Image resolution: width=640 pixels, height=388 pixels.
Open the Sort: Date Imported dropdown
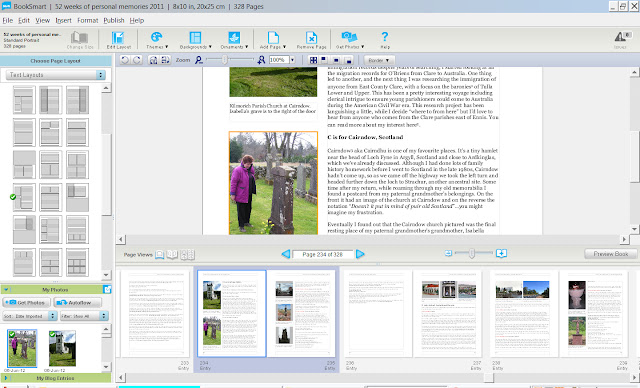point(29,316)
